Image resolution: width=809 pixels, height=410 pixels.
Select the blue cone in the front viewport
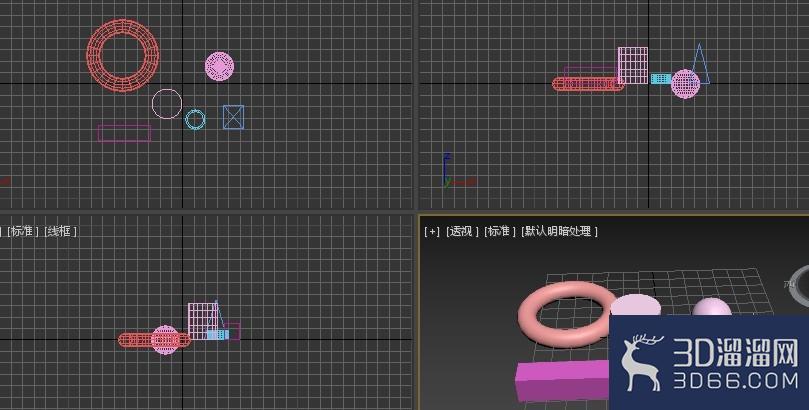point(700,63)
